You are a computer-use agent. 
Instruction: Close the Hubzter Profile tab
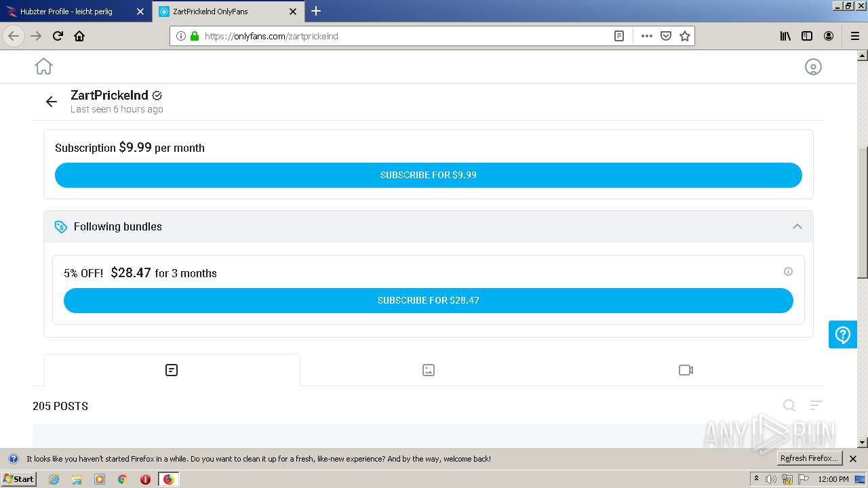pos(140,12)
